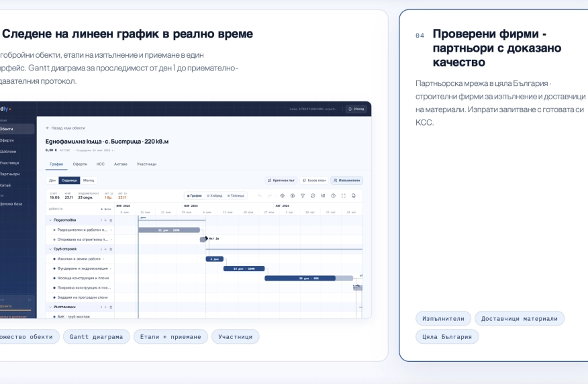Click the Цяла България tag pill
The height and width of the screenshot is (384, 588).
pyautogui.click(x=447, y=337)
